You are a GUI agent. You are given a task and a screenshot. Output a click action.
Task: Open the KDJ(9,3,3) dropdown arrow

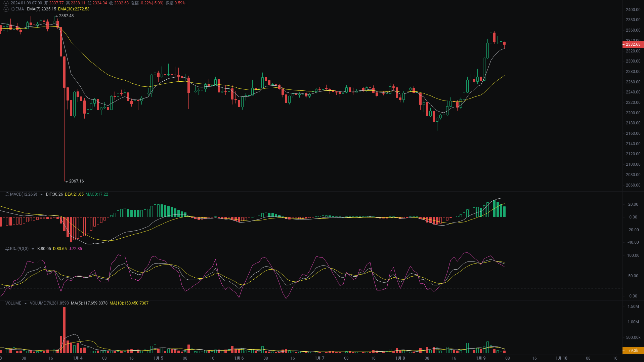pyautogui.click(x=33, y=249)
